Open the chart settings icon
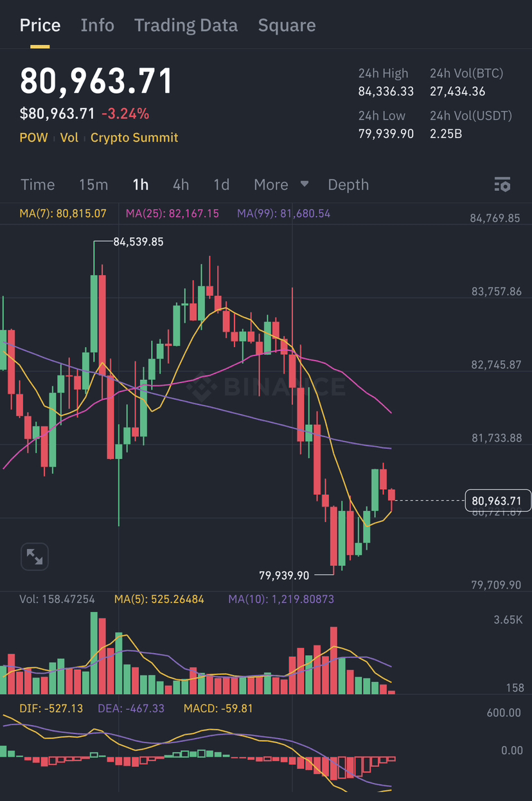The width and height of the screenshot is (532, 801). click(x=502, y=184)
